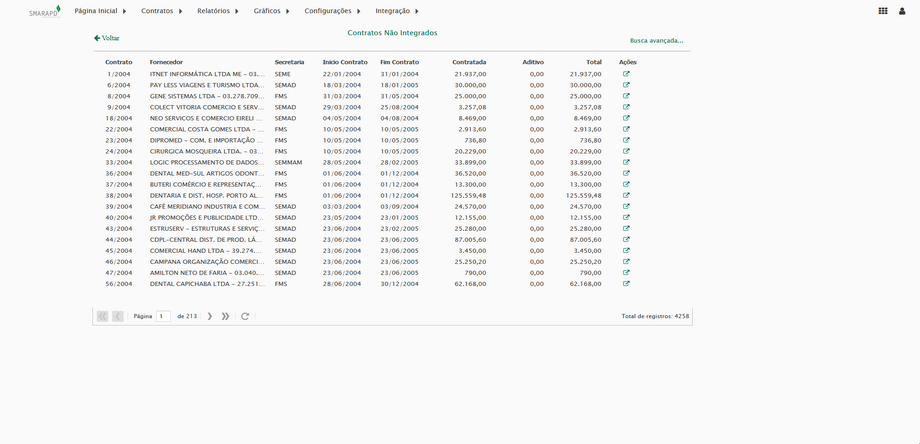Open contract 47/2004 action icon
Image resolution: width=920 pixels, height=444 pixels.
[626, 273]
